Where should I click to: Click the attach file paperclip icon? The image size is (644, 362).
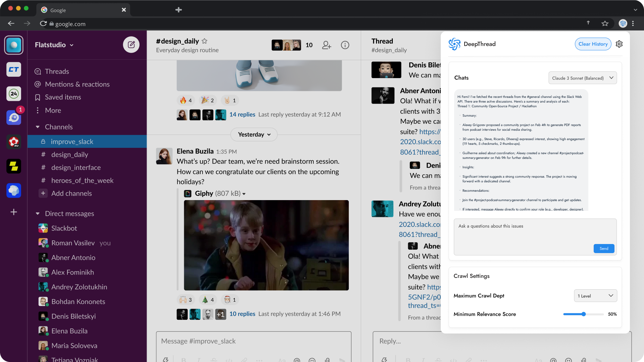(x=327, y=360)
